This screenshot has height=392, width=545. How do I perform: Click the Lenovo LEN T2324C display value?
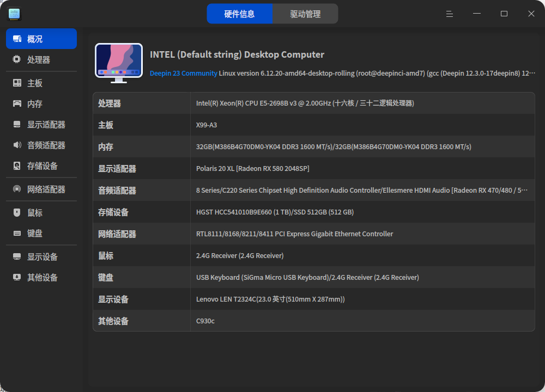click(x=270, y=299)
